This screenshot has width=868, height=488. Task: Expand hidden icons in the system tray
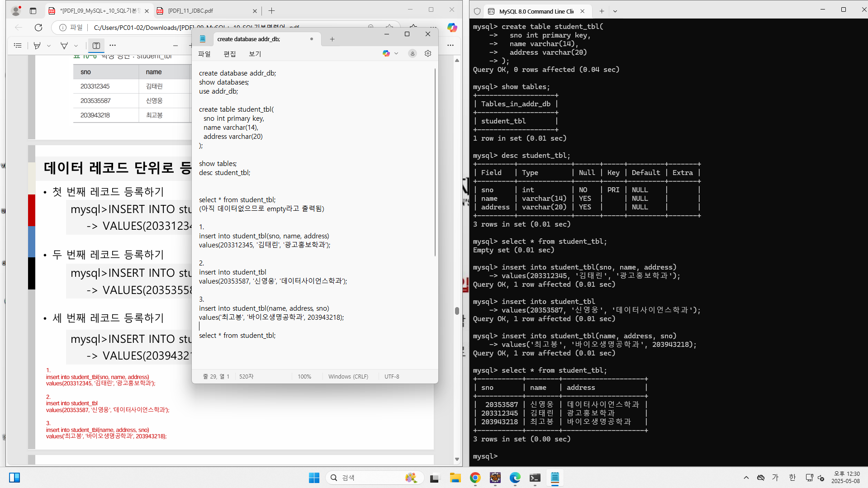click(746, 477)
